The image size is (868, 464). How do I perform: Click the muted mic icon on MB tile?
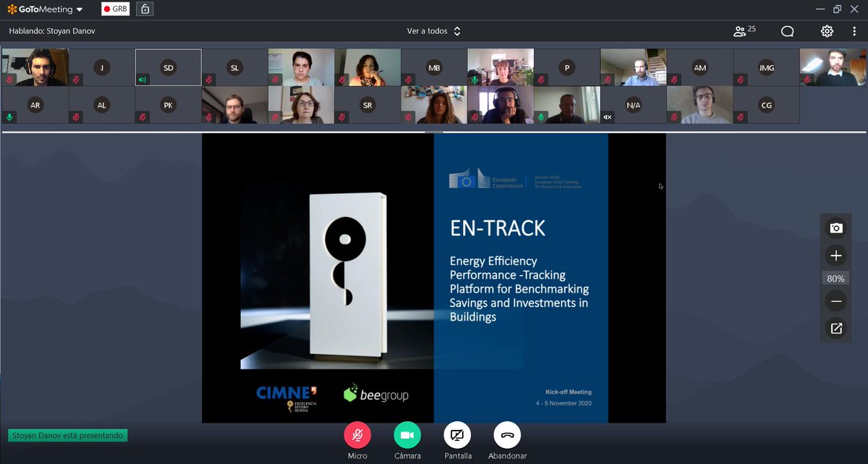coord(408,80)
